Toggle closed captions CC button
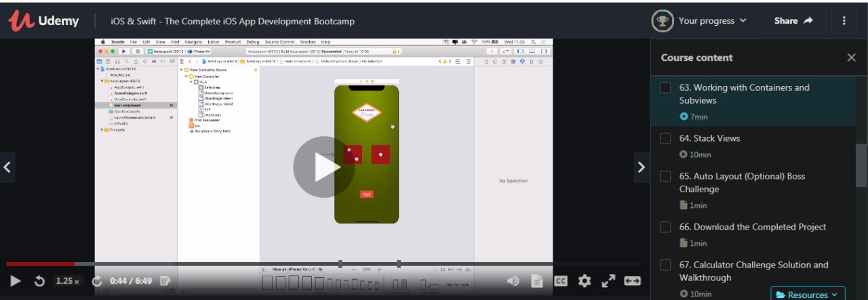The height and width of the screenshot is (300, 868). pyautogui.click(x=561, y=281)
